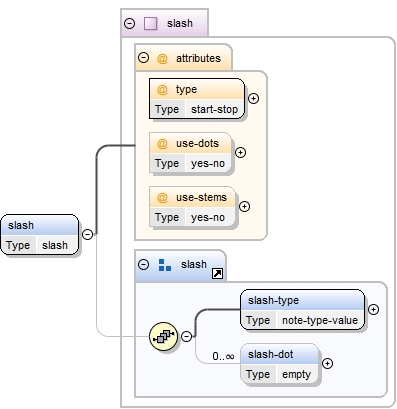
Task: Collapse the slash complex type header
Action: point(129,23)
